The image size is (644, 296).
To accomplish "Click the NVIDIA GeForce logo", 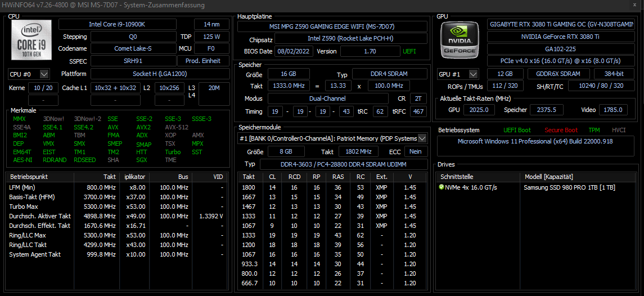I will pyautogui.click(x=459, y=39).
